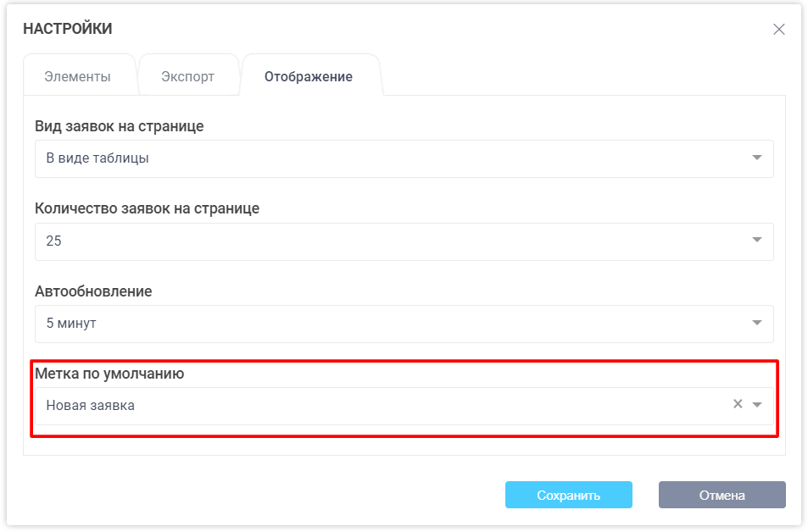Click the 'Вид заявок на странице' label
The width and height of the screenshot is (808, 532).
pos(119,126)
